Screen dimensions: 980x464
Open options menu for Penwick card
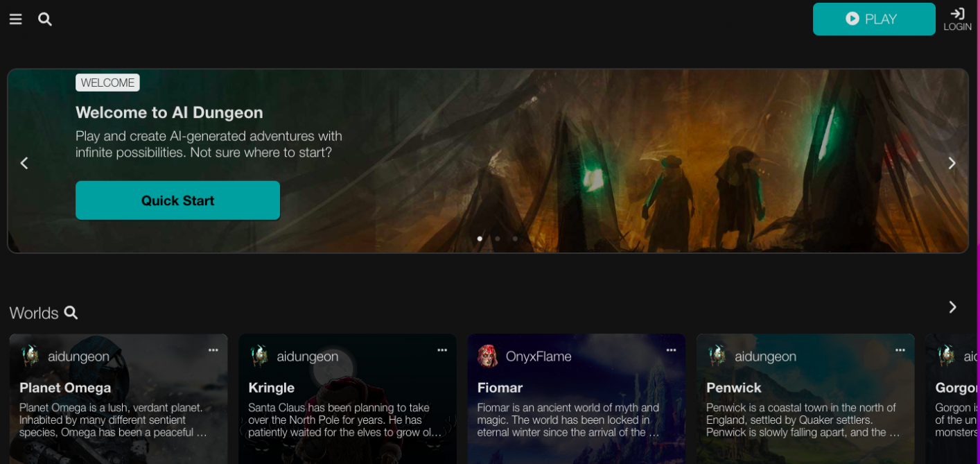900,350
